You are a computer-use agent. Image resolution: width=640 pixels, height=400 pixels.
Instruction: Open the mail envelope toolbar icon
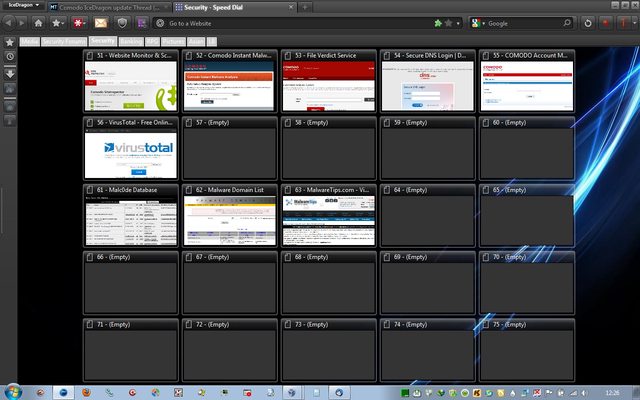coord(101,23)
